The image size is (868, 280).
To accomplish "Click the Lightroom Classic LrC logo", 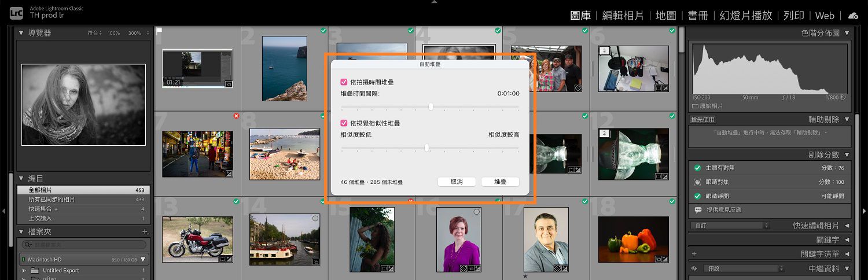I will (17, 12).
